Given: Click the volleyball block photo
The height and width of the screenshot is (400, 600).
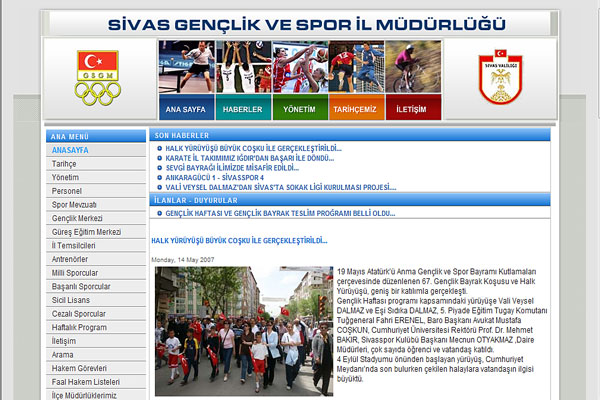Looking at the screenshot, I should click(243, 67).
